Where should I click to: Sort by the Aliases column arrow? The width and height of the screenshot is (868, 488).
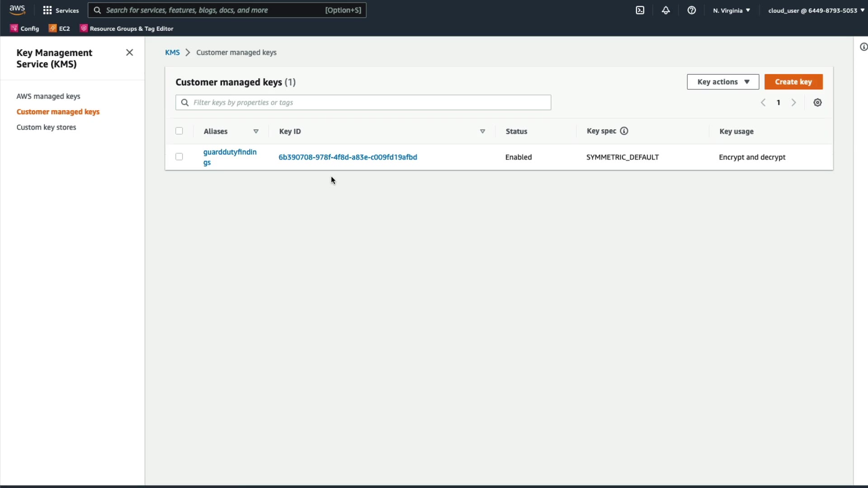point(256,131)
